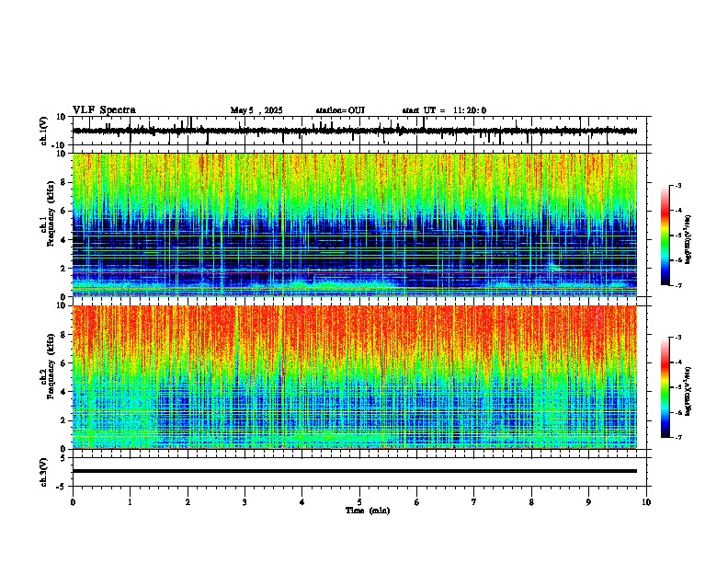
Task: Click the "2" frequency tick of ch.1 spectrogram
Action: click(x=63, y=269)
